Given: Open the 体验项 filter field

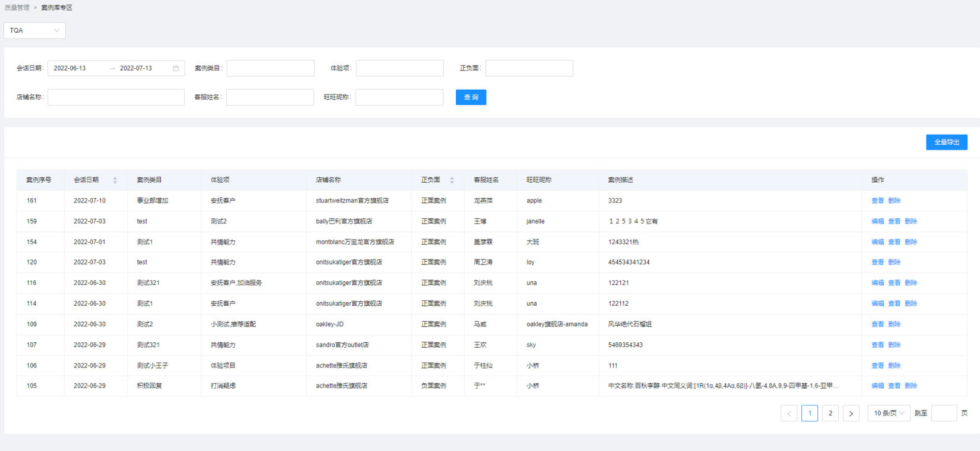Looking at the screenshot, I should [400, 68].
